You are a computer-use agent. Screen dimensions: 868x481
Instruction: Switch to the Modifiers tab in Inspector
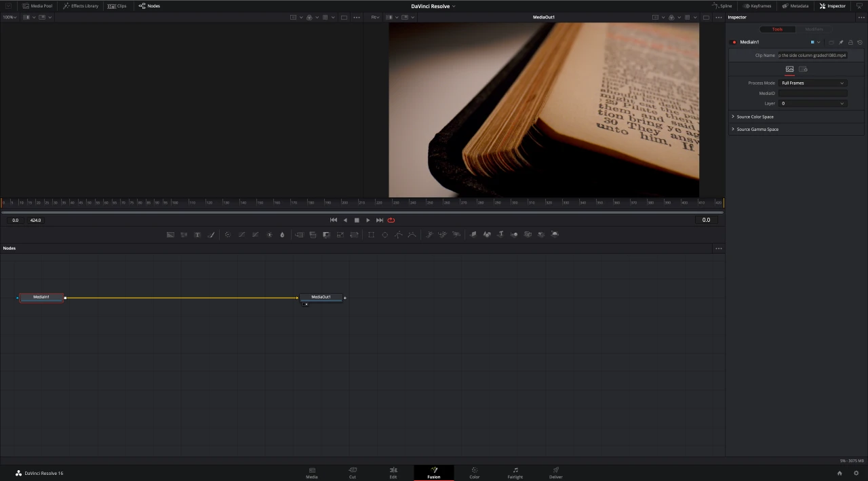click(814, 29)
